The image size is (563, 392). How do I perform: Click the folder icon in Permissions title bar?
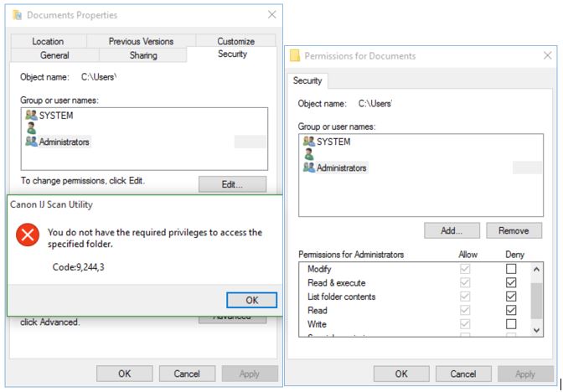click(295, 56)
